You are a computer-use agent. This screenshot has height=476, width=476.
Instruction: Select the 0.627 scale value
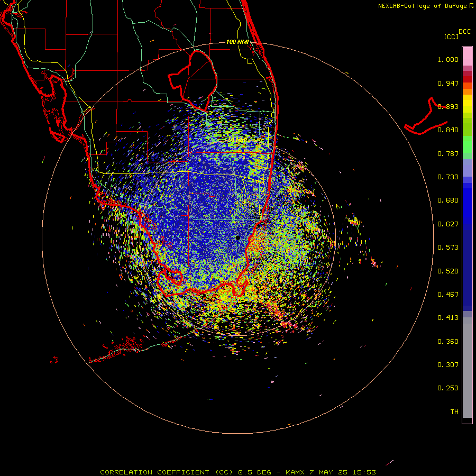tap(448, 224)
